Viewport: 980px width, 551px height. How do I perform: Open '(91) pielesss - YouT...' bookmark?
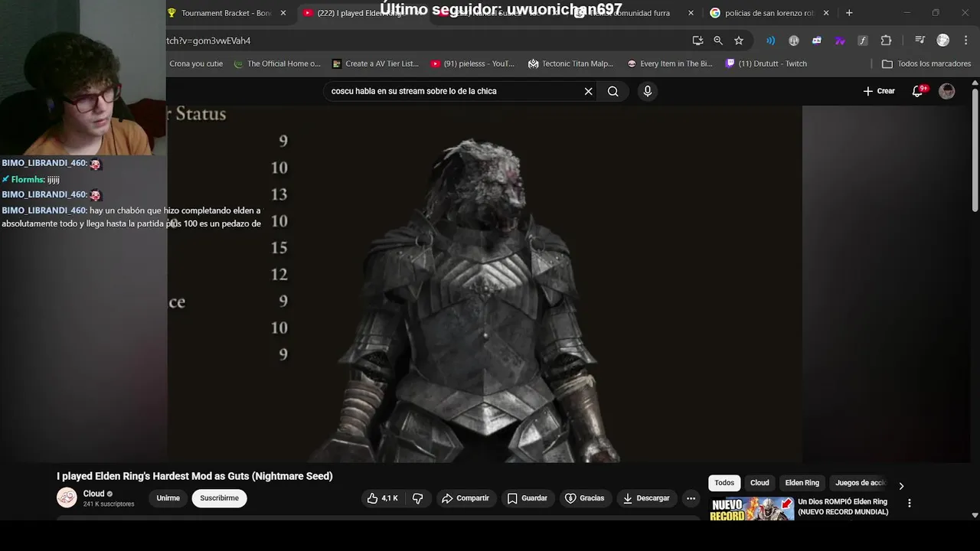click(473, 64)
